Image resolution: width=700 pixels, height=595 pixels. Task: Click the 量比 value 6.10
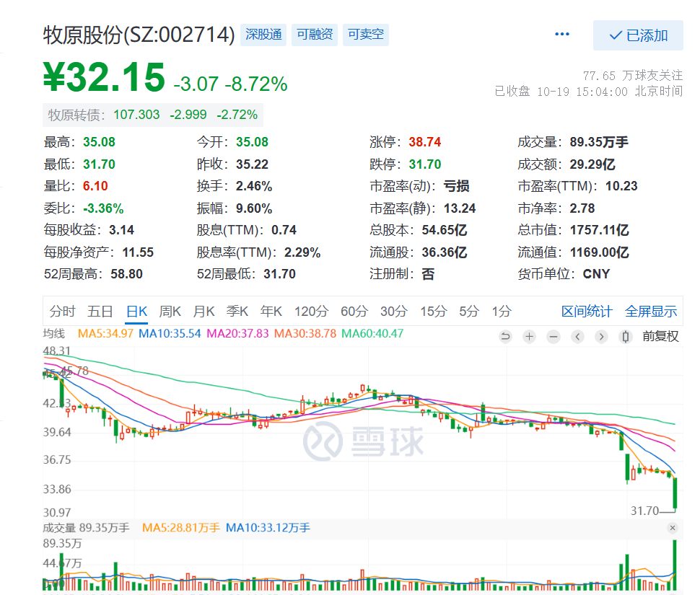[95, 186]
